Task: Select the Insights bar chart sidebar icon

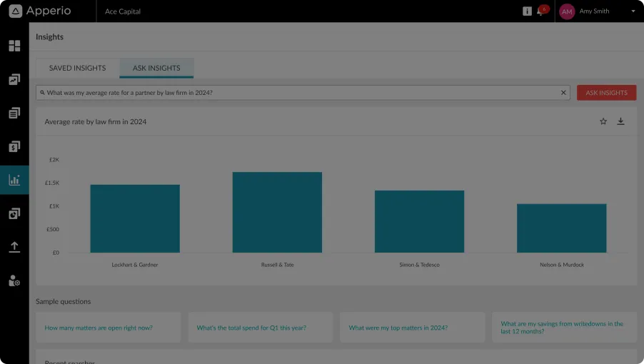Action: coord(14,180)
